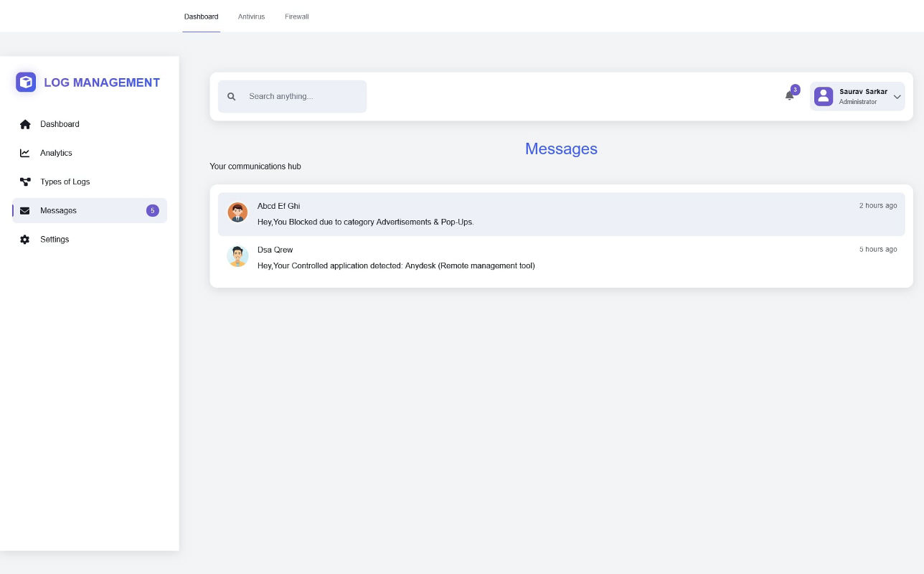
Task: Click the Search anything input field
Action: pyautogui.click(x=301, y=96)
